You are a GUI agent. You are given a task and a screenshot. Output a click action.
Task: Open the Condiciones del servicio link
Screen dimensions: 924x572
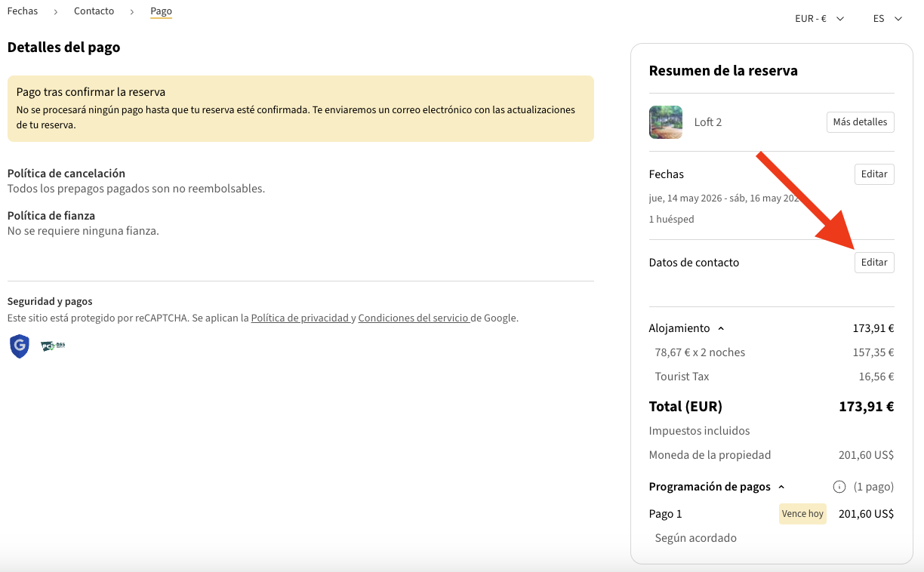(413, 318)
